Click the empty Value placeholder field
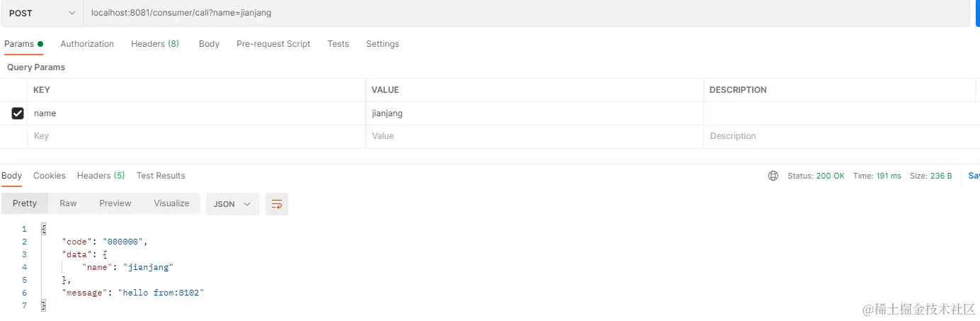Screen dimensions: 980x321 tap(535, 136)
